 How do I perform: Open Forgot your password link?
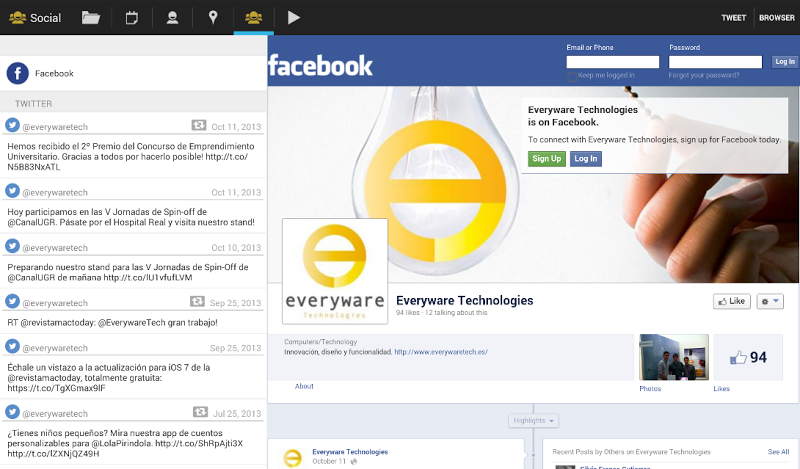click(x=704, y=75)
